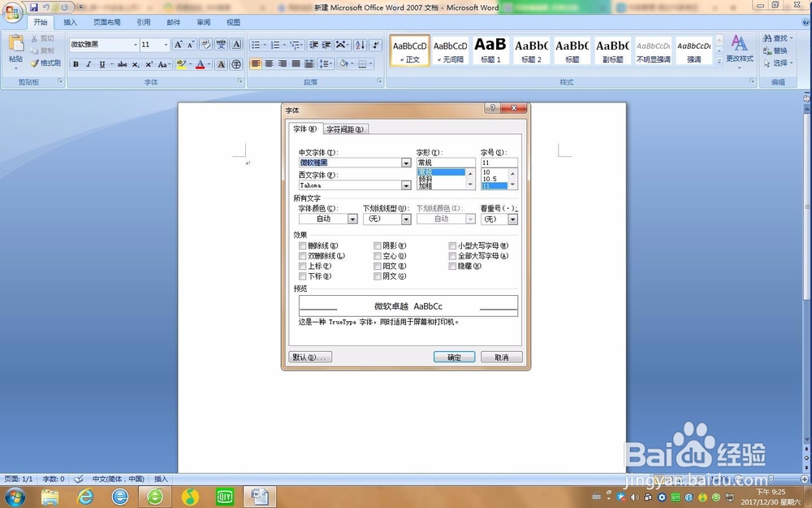Click the text highlight color icon
Viewport: 812px width, 508px height.
pyautogui.click(x=181, y=64)
